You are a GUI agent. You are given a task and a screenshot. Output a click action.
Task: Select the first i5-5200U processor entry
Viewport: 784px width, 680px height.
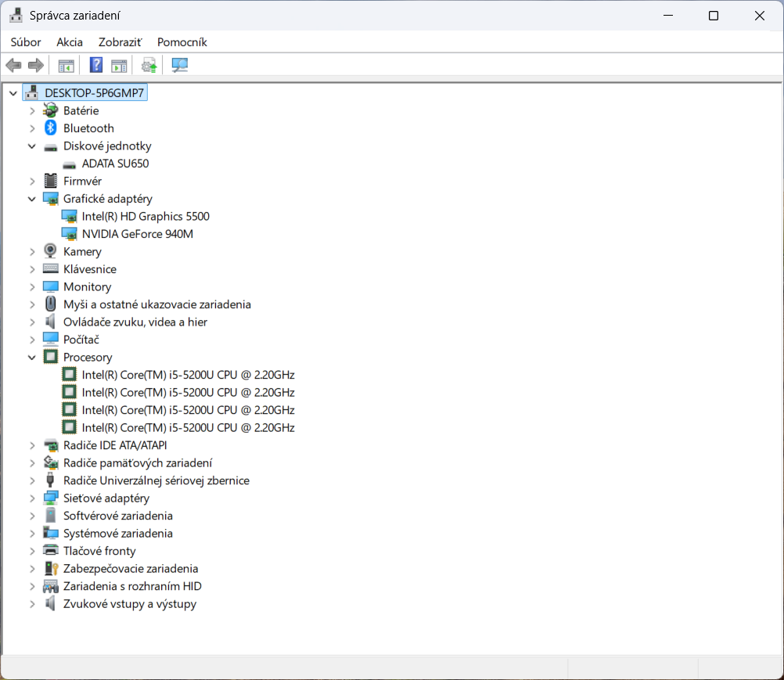[189, 374]
